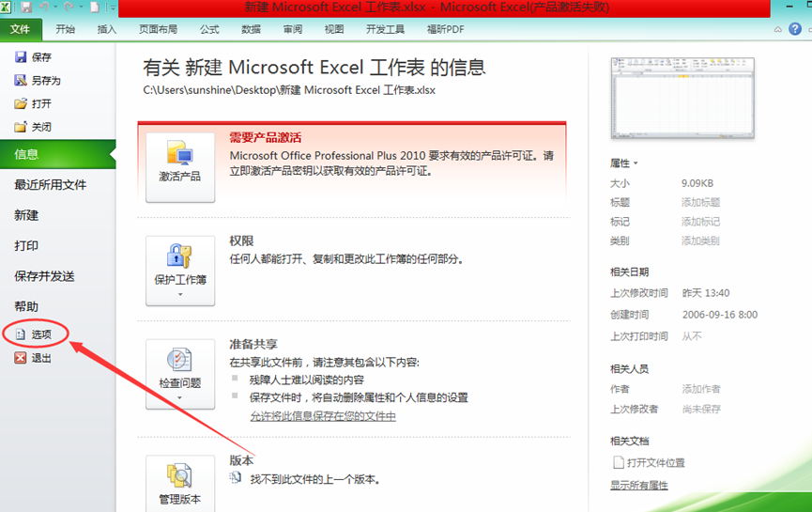
Task: Choose 另存为 in the sidebar
Action: (x=38, y=81)
